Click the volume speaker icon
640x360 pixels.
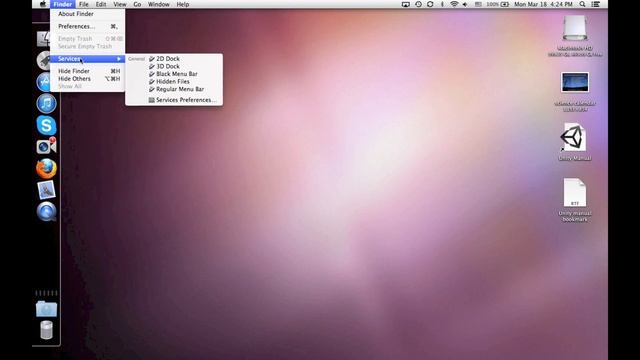click(465, 4)
